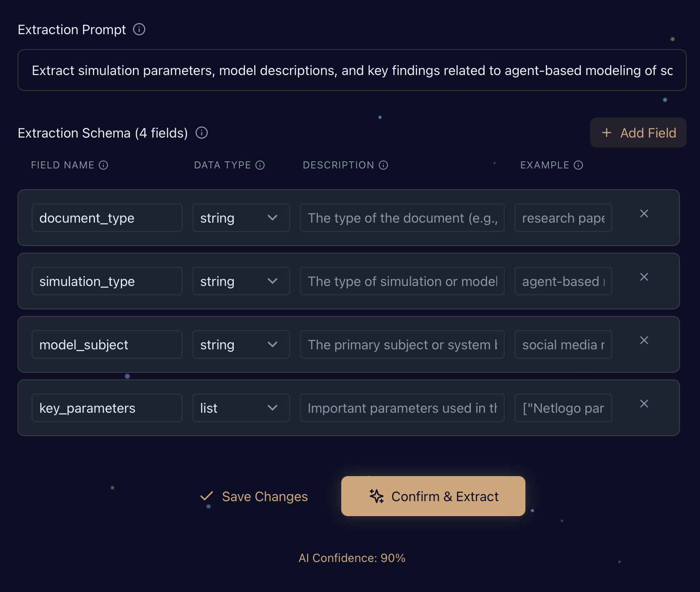
Task: Delete the key_parameters field row
Action: (644, 404)
